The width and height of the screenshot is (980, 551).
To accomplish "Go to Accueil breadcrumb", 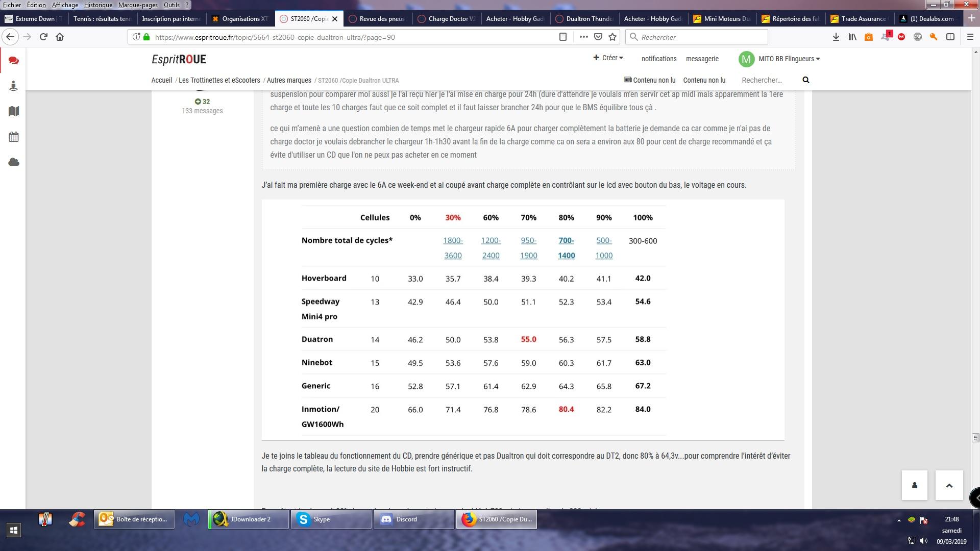I will click(x=161, y=80).
